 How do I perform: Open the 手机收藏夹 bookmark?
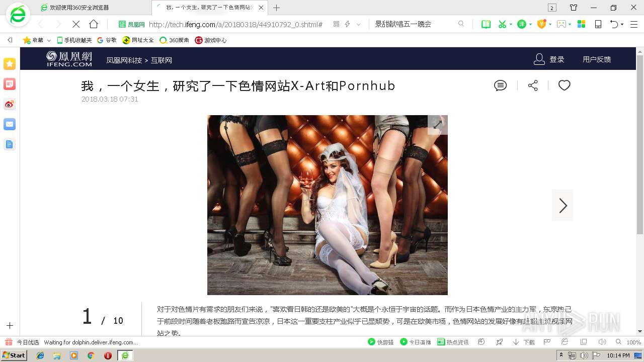coord(74,40)
